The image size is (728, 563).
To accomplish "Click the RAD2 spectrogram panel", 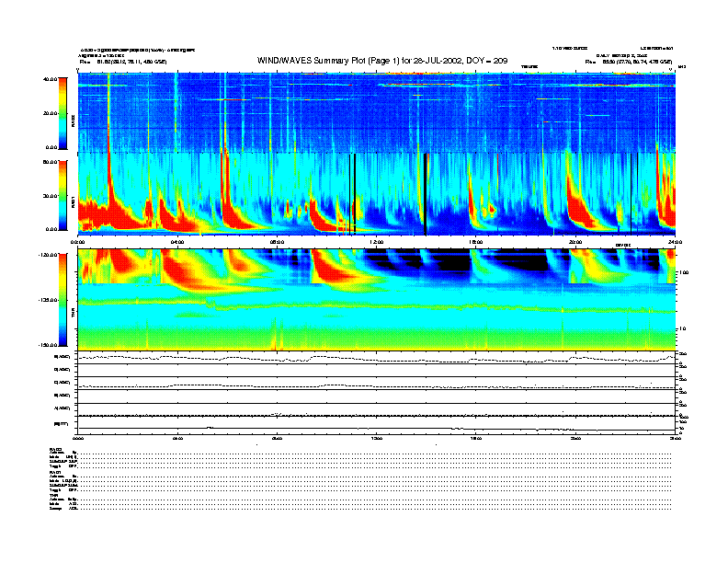I will 377,112.
